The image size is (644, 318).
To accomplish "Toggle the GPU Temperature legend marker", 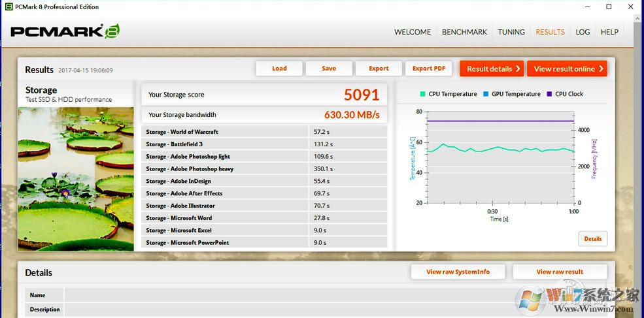I will coord(486,94).
